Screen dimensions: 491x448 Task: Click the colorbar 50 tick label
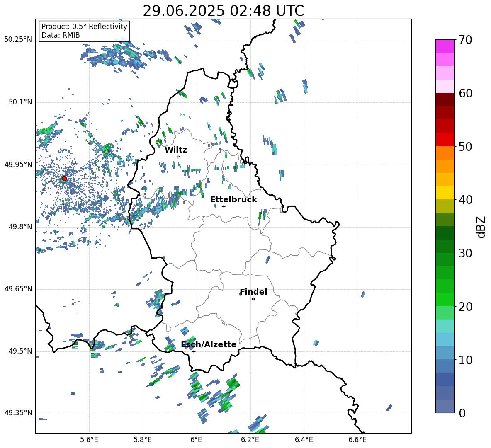[466, 147]
